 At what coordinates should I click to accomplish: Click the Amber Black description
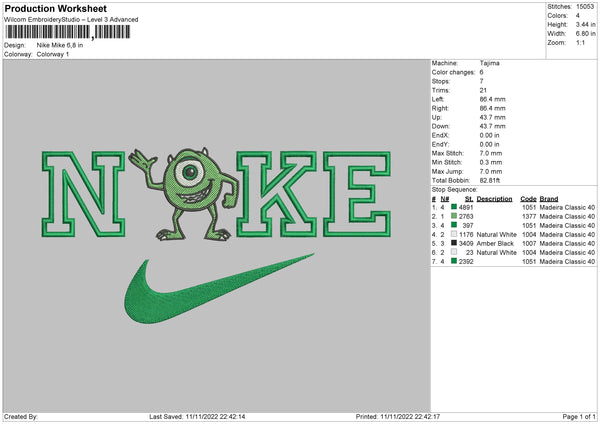tap(495, 243)
